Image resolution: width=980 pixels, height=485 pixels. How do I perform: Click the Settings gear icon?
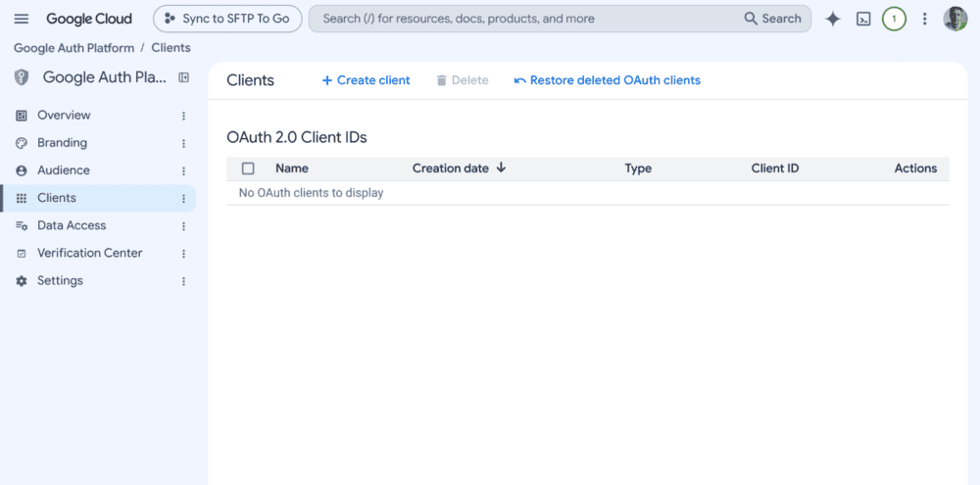[x=22, y=281]
